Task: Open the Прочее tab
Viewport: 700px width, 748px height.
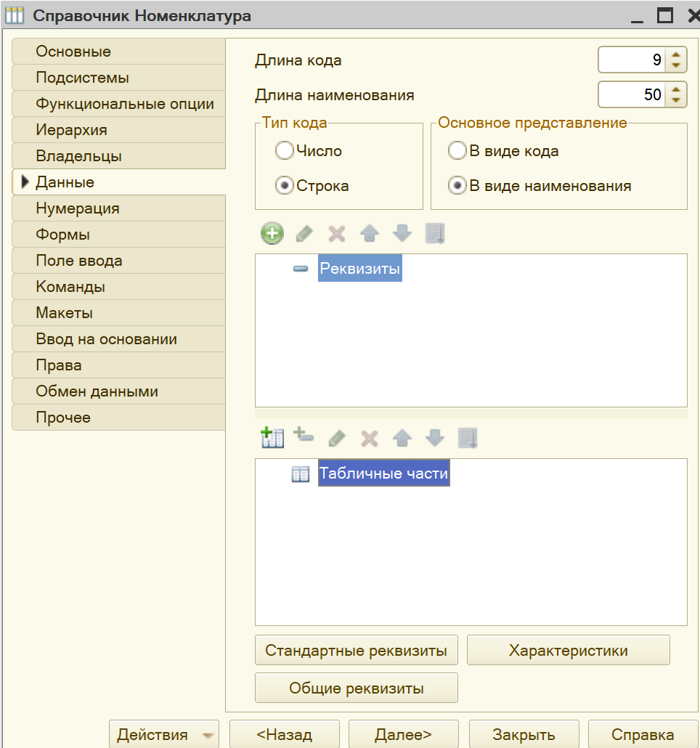Action: click(119, 418)
